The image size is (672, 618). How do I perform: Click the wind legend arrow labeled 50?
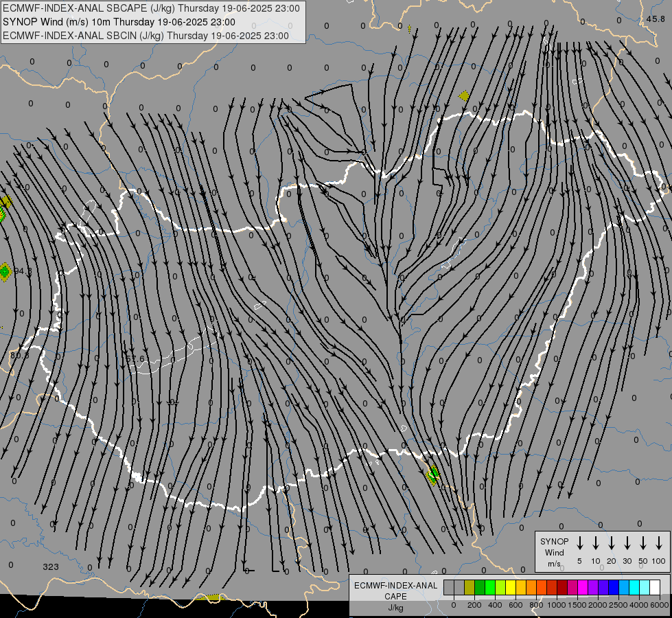pyautogui.click(x=643, y=543)
